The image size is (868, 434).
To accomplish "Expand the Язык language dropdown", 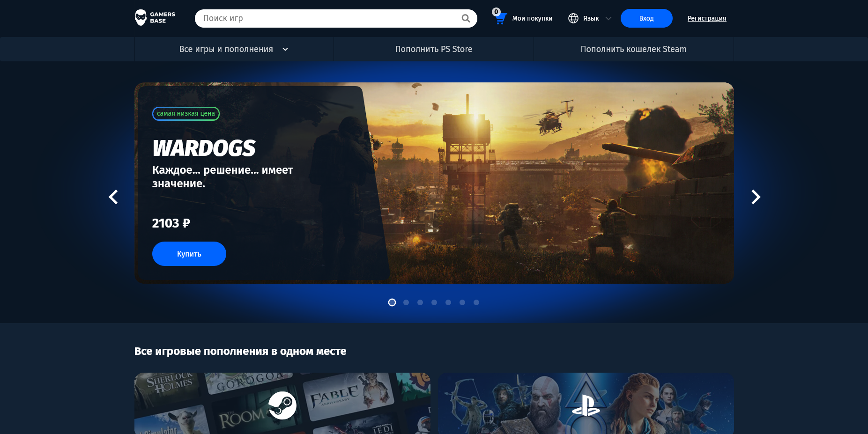I will (590, 18).
